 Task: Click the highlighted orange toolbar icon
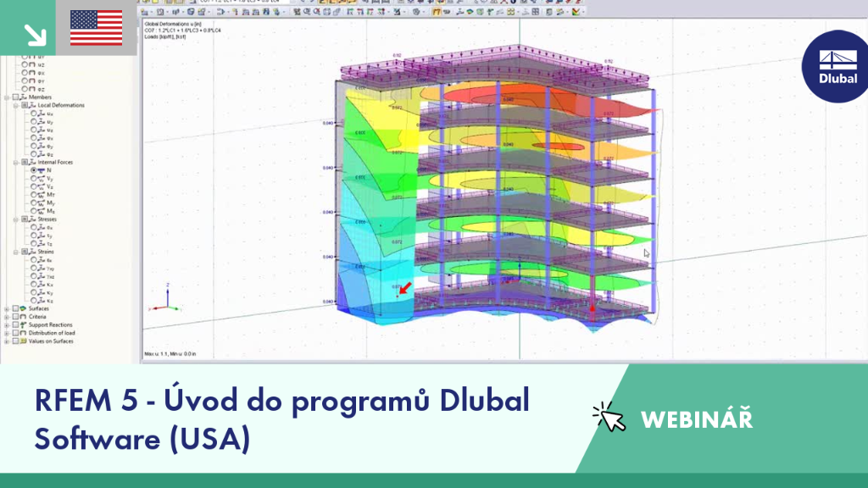click(437, 12)
